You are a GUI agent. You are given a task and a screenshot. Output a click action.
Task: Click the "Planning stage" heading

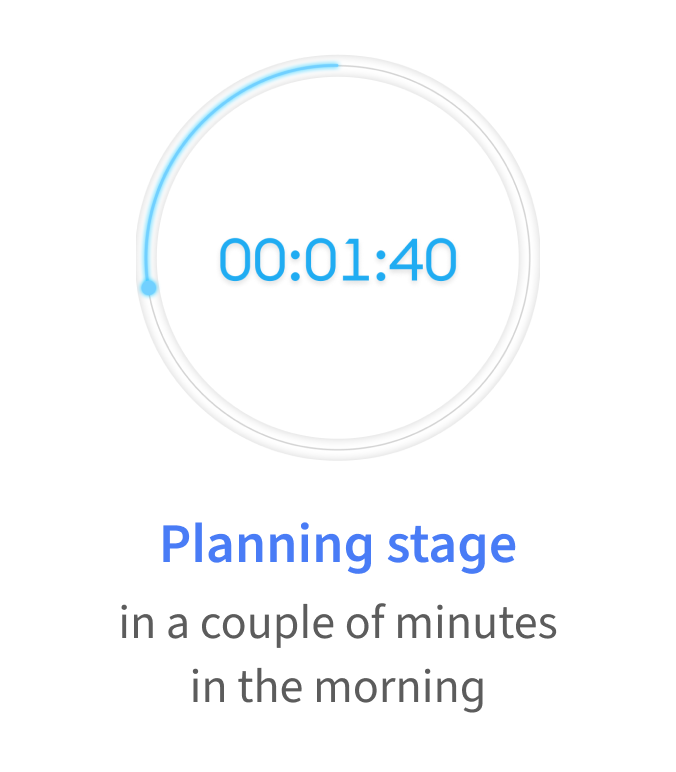click(x=338, y=546)
